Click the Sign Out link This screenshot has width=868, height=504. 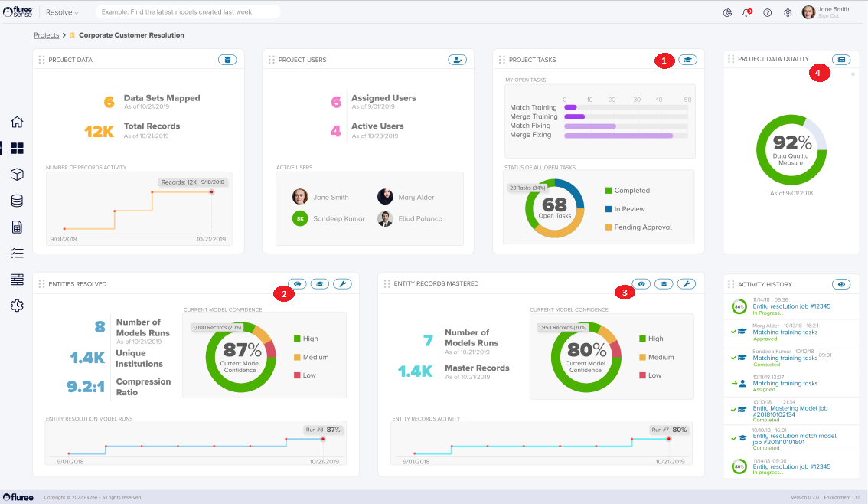coord(828,16)
